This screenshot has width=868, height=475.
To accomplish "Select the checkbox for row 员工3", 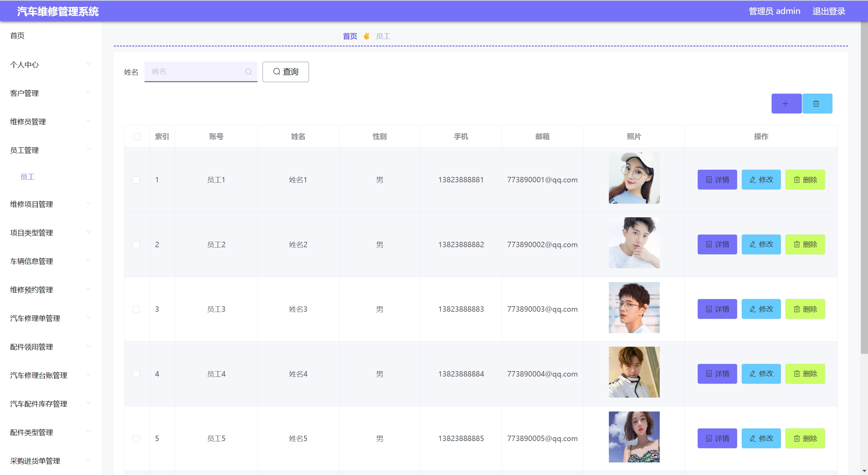I will click(x=136, y=309).
